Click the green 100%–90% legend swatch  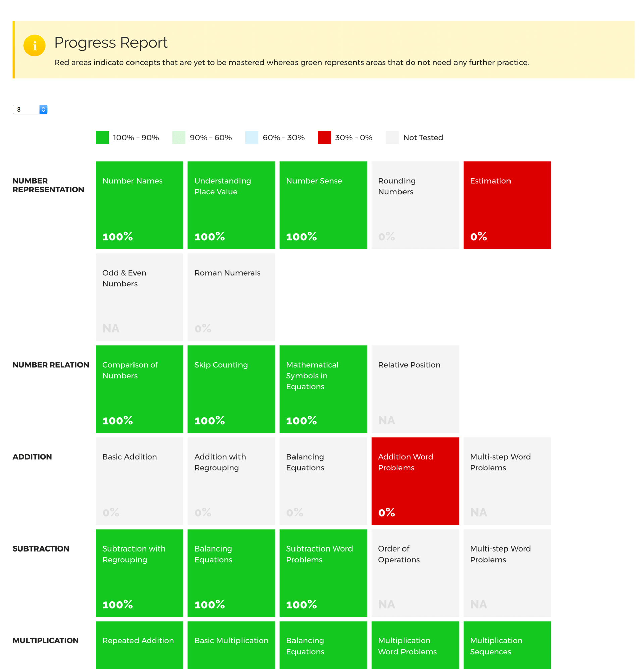pyautogui.click(x=102, y=138)
